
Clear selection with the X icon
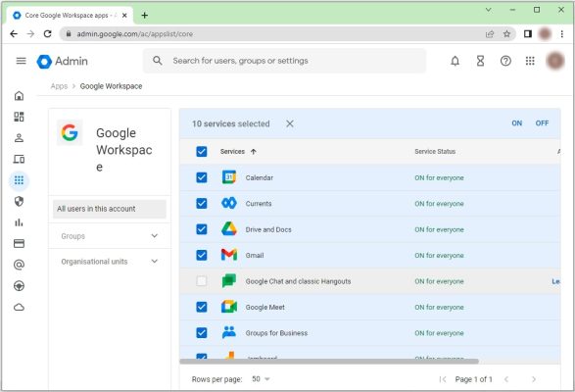[x=290, y=123]
